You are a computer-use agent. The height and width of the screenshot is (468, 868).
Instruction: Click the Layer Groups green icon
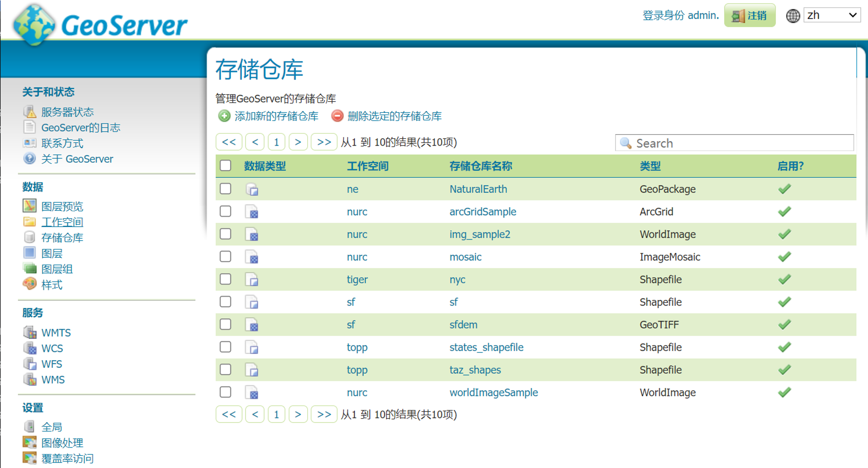tap(30, 269)
